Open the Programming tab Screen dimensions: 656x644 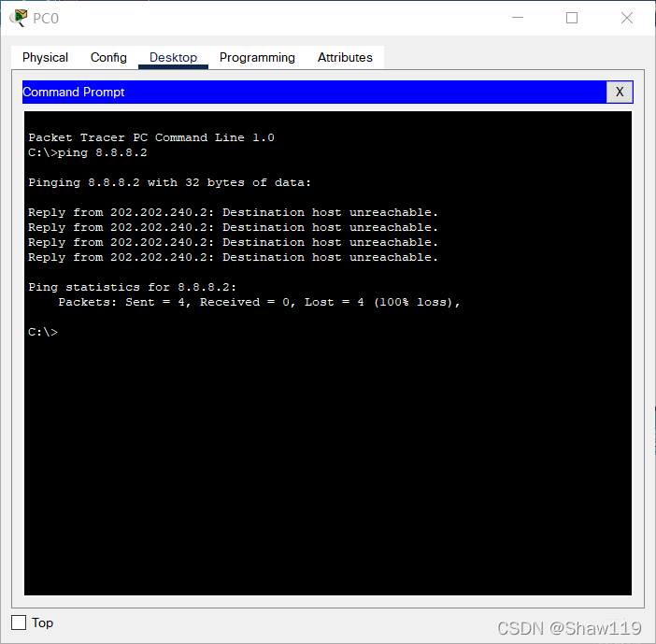(x=257, y=57)
